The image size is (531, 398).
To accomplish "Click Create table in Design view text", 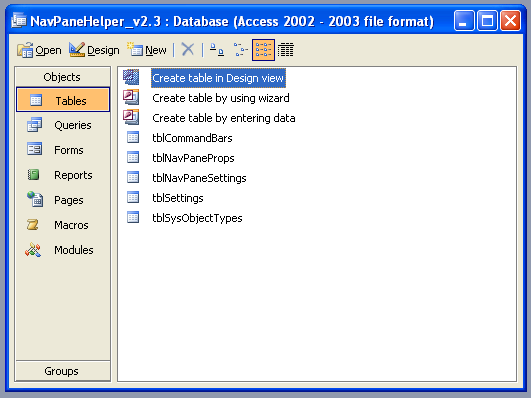I will pyautogui.click(x=218, y=78).
